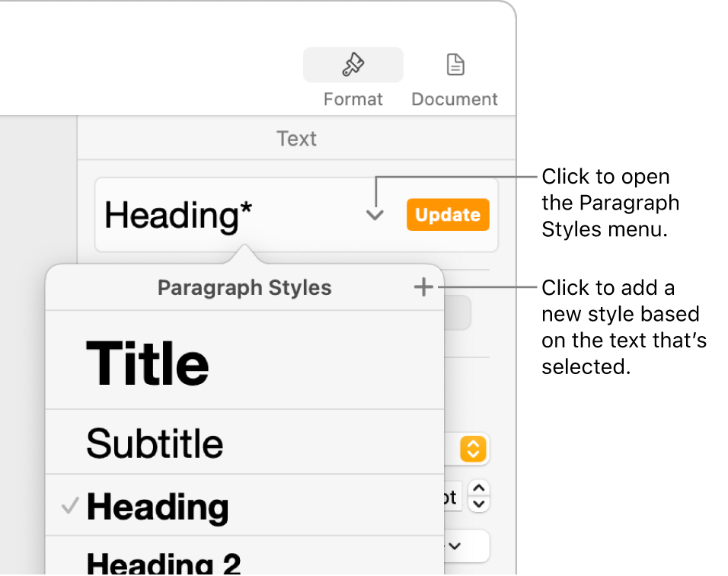Click the Heading* style name box
728x576 pixels.
228,216
